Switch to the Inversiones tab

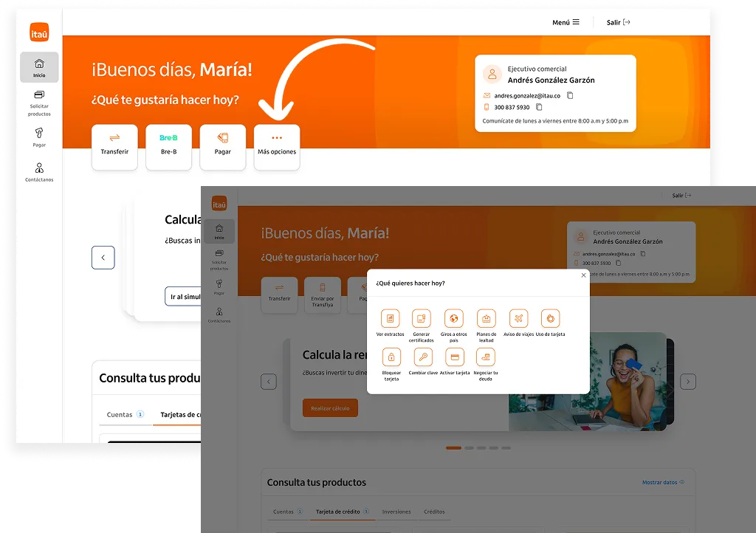pyautogui.click(x=396, y=512)
